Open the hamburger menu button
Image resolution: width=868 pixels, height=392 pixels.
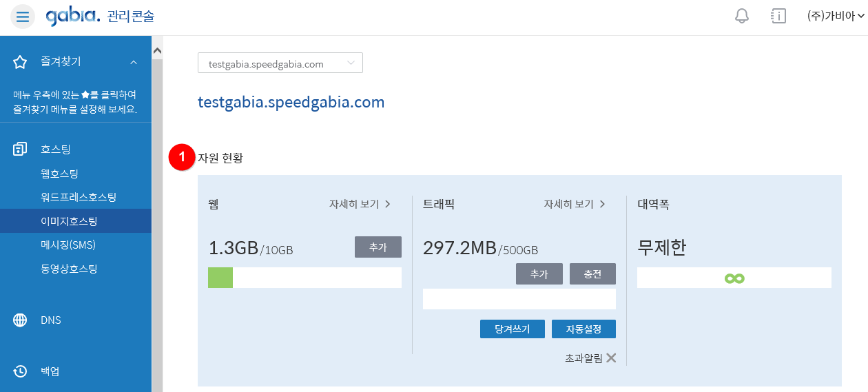click(23, 17)
